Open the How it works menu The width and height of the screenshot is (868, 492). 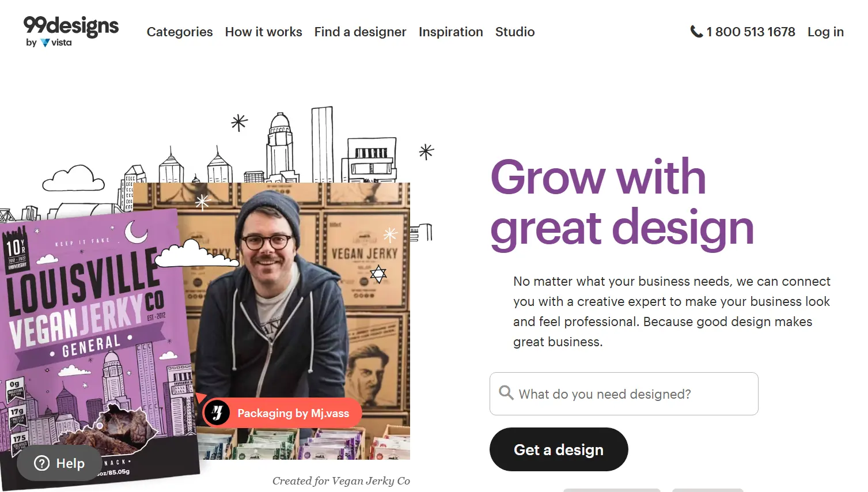point(264,32)
